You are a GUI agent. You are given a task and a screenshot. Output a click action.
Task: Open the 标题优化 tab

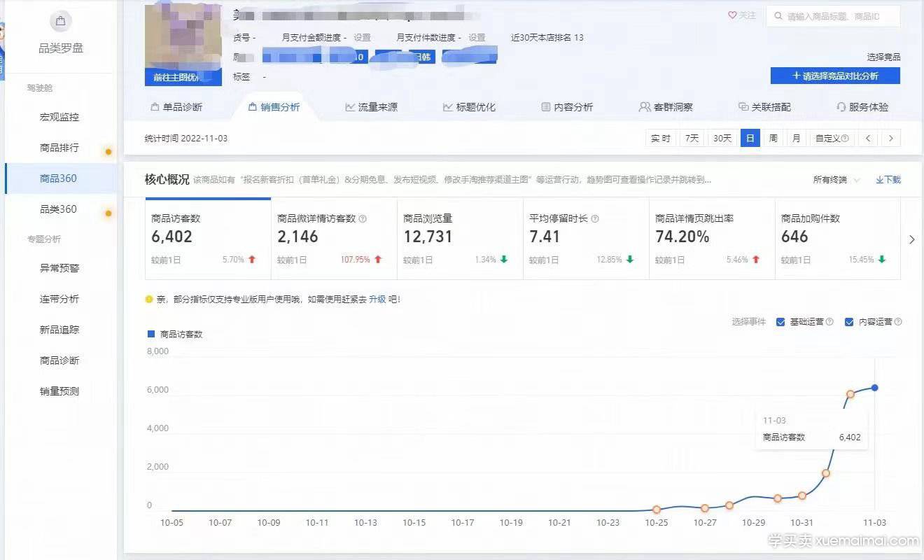coord(469,107)
